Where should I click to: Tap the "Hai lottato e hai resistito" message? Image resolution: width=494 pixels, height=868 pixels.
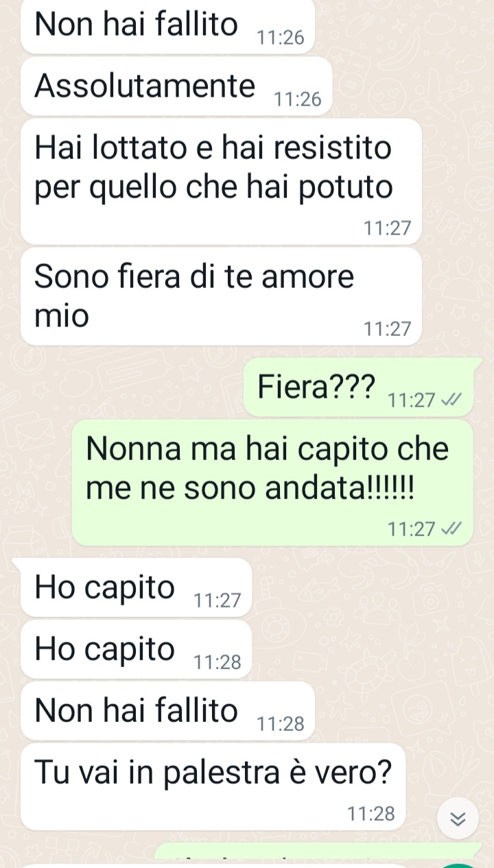pos(221,181)
